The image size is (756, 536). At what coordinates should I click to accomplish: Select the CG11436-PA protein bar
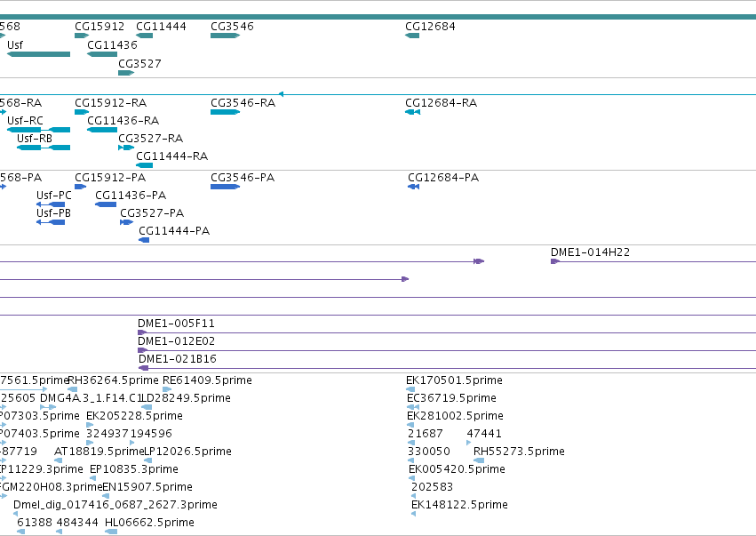[x=106, y=204]
